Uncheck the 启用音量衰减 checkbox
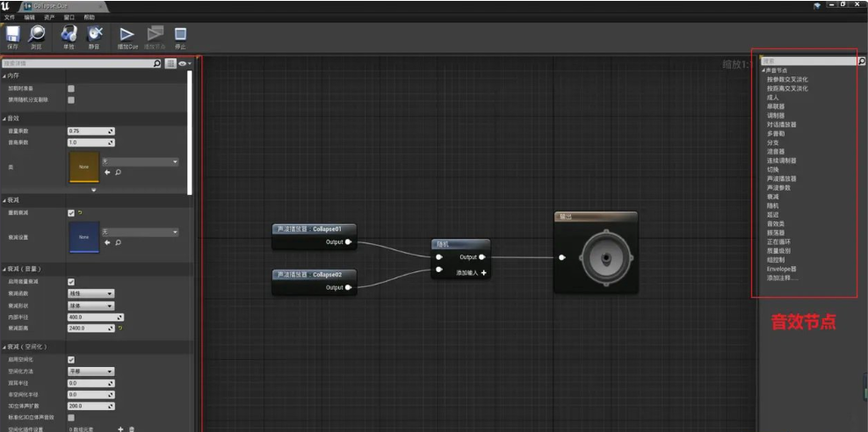Screen dimensions: 868x432 coord(71,282)
